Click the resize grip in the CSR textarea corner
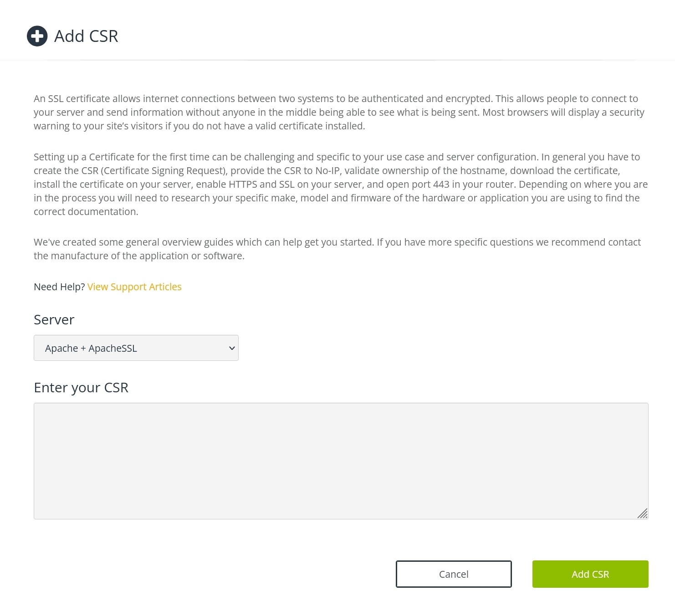The width and height of the screenshot is (675, 616). click(642, 513)
